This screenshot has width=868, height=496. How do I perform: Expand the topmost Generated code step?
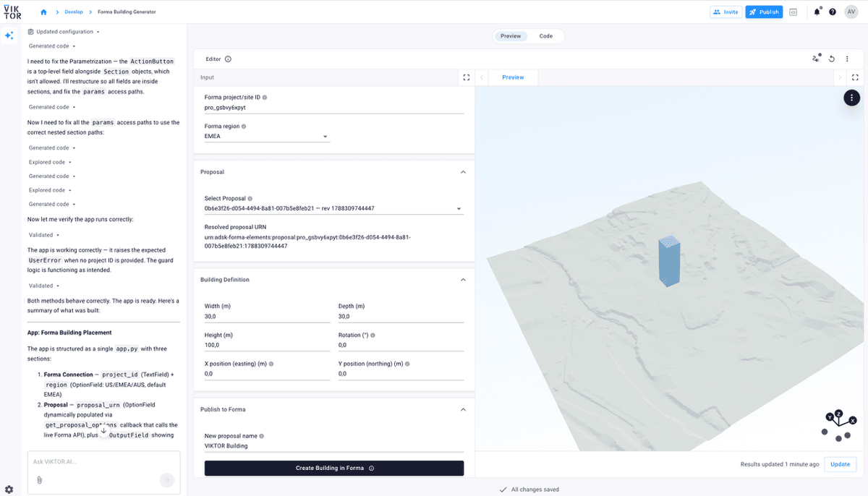(52, 46)
